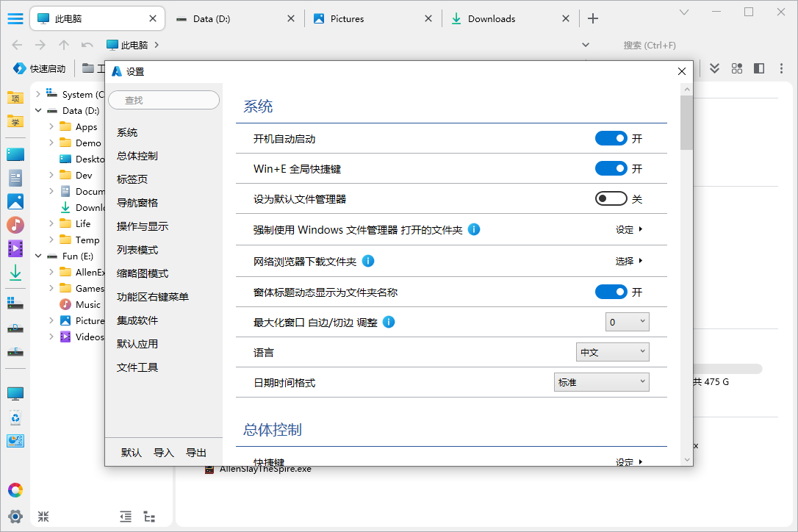Select 文件工具 settings category
This screenshot has height=532, width=798.
click(137, 367)
